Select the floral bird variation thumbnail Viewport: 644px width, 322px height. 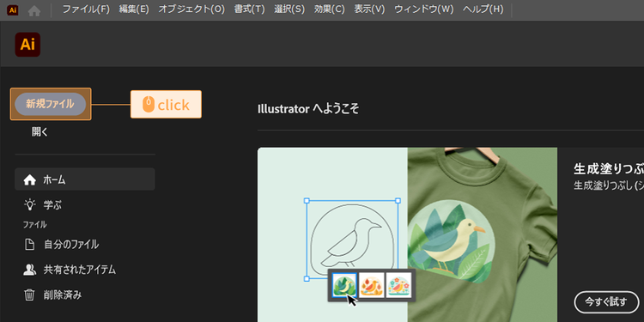point(398,284)
